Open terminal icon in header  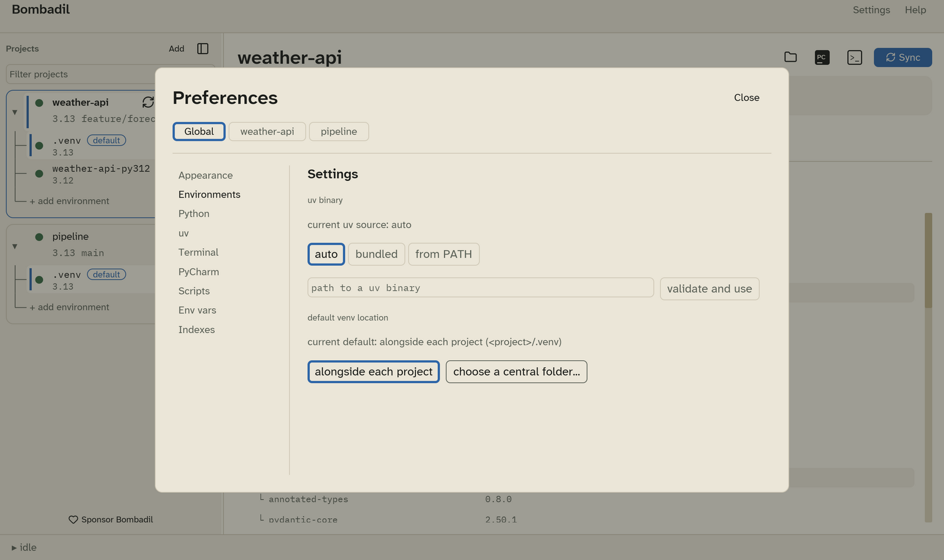(x=854, y=57)
